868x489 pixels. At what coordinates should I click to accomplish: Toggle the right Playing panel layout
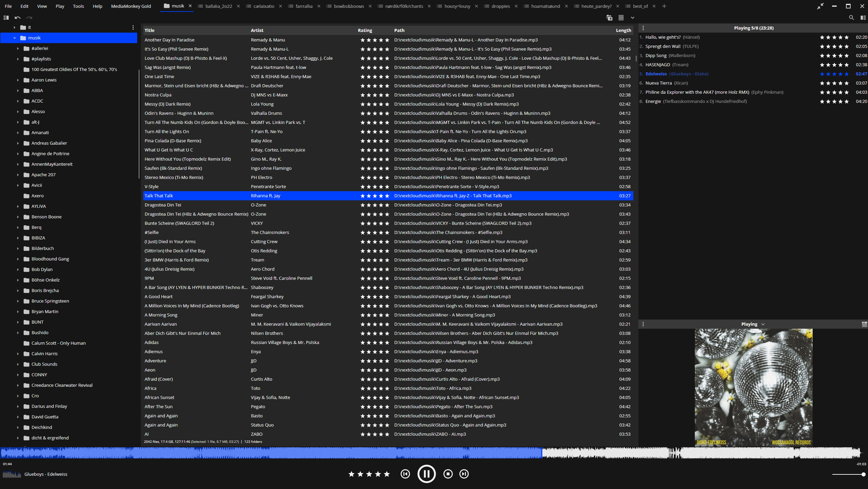pyautogui.click(x=863, y=18)
